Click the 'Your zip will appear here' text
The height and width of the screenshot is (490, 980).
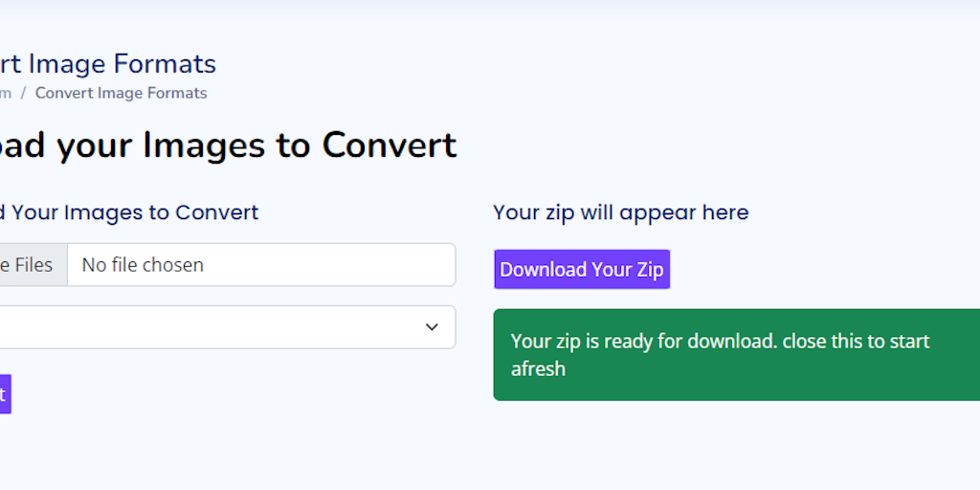620,212
